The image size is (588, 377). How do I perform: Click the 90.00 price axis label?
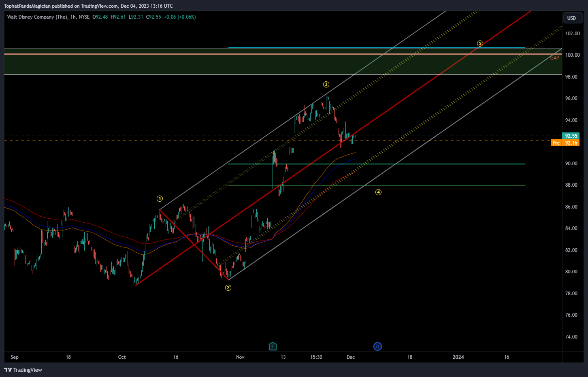tap(571, 164)
